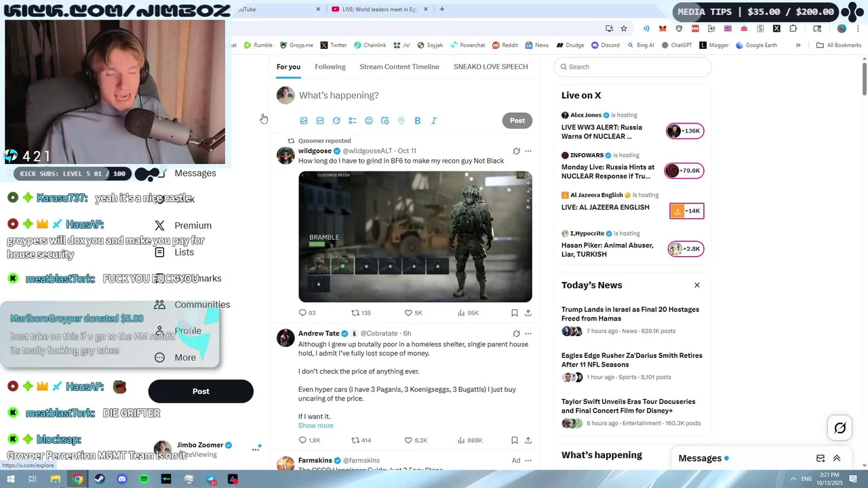Open the Windows Start menu
This screenshot has width=868, height=488.
pos(10,479)
